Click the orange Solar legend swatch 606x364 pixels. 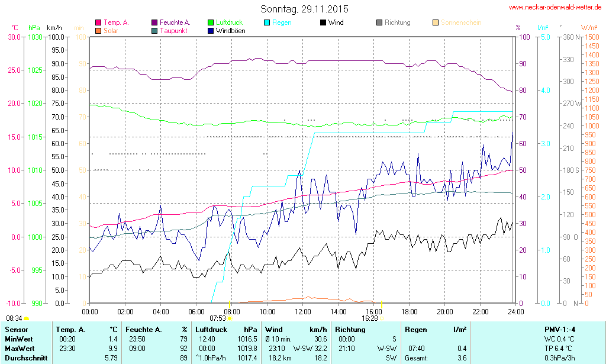pos(98,30)
